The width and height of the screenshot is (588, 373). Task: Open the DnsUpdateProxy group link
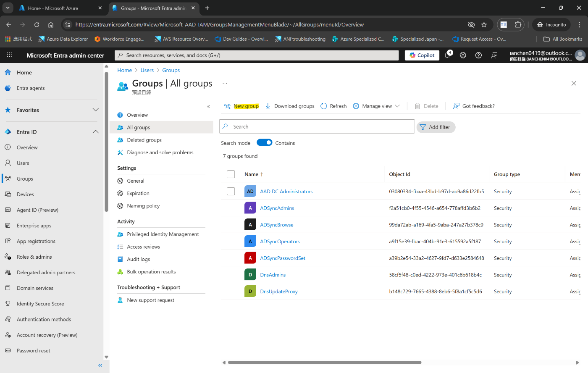(x=279, y=292)
